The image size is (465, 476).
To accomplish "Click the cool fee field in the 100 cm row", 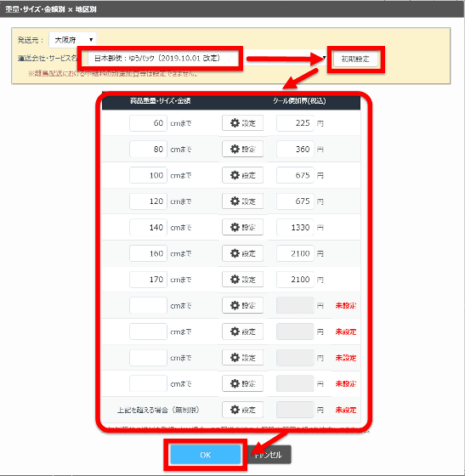I will [295, 175].
